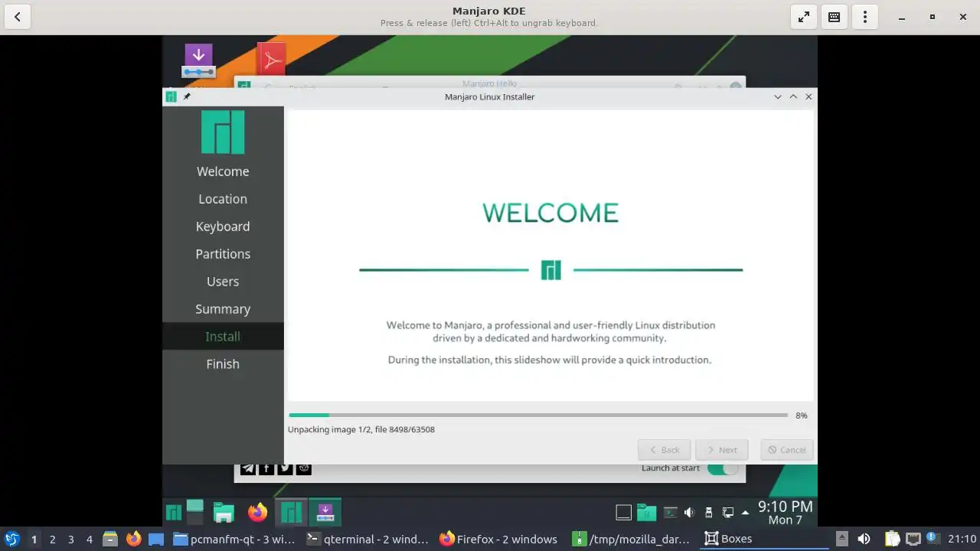Open Telegram link in Manjaro Hello
This screenshot has width=980, height=551.
point(248,468)
